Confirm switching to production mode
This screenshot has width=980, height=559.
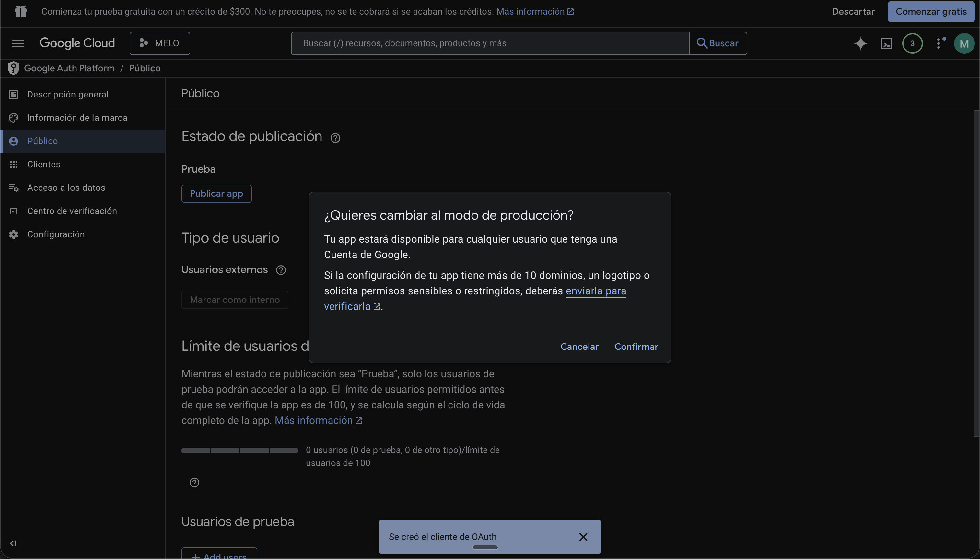[x=636, y=347]
